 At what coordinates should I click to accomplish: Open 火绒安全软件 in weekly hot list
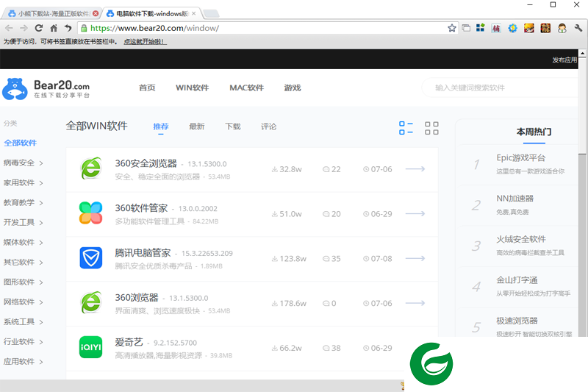521,239
